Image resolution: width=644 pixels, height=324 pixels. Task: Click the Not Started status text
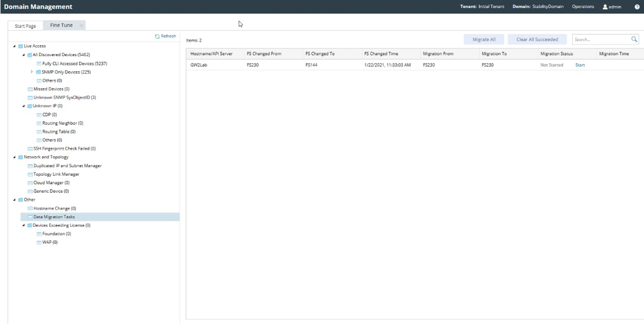click(x=551, y=65)
